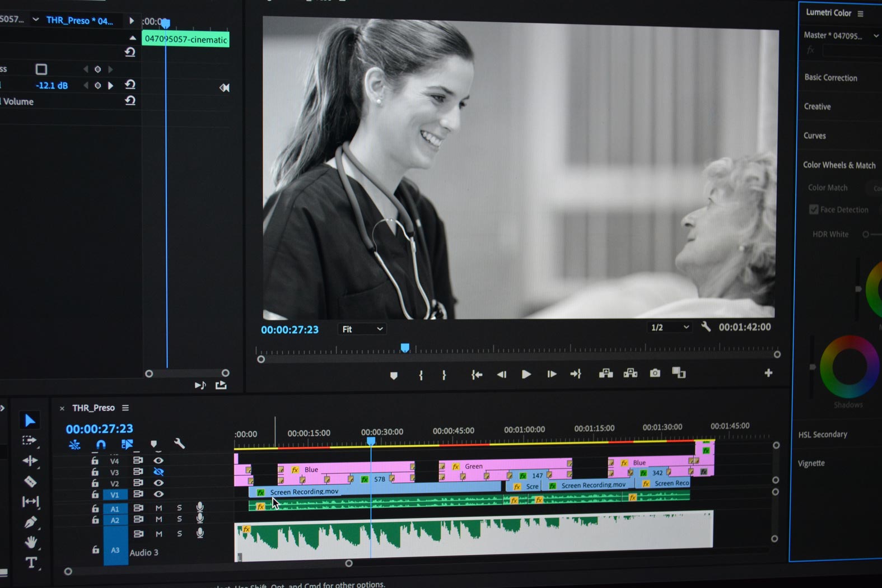Enable the Face Detection checkbox
Viewport: 882px width, 588px height.
coord(814,209)
